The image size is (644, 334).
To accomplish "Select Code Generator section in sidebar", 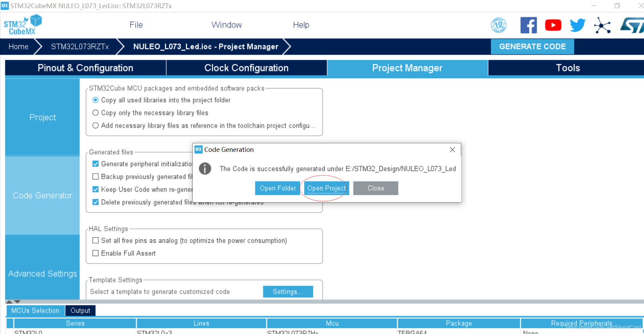I will pyautogui.click(x=43, y=195).
